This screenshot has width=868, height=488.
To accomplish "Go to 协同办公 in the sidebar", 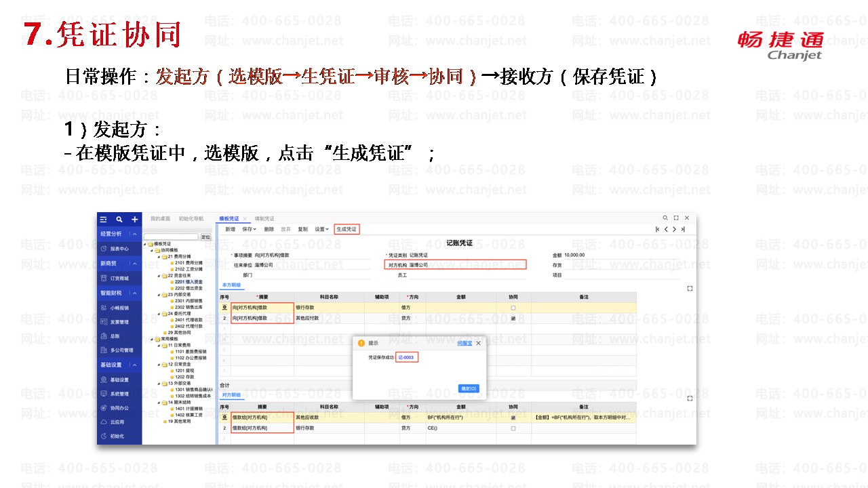I will [119, 408].
